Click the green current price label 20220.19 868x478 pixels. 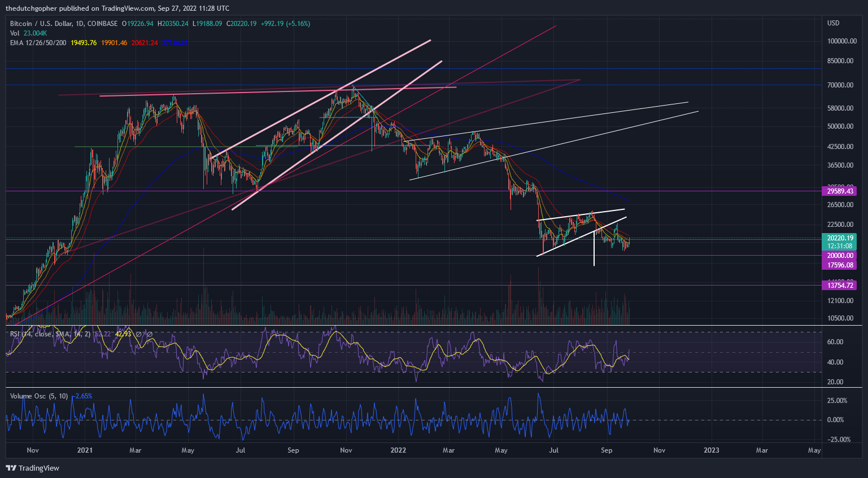[840, 238]
